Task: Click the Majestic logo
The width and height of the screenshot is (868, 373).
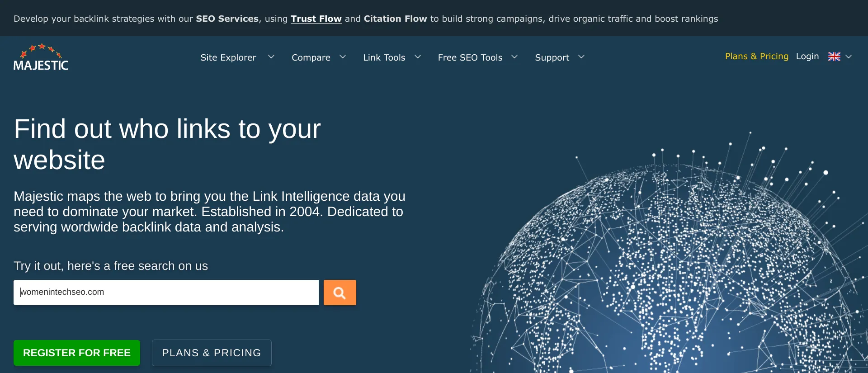Action: (x=41, y=57)
